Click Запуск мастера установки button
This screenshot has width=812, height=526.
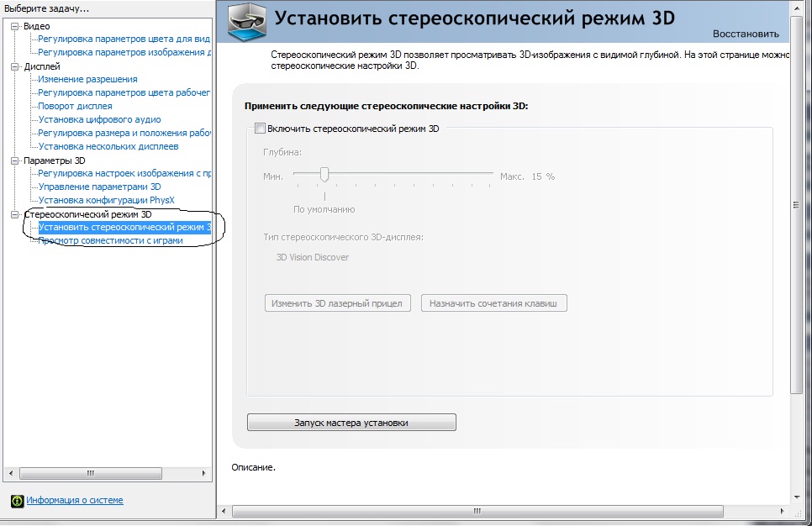(x=351, y=423)
